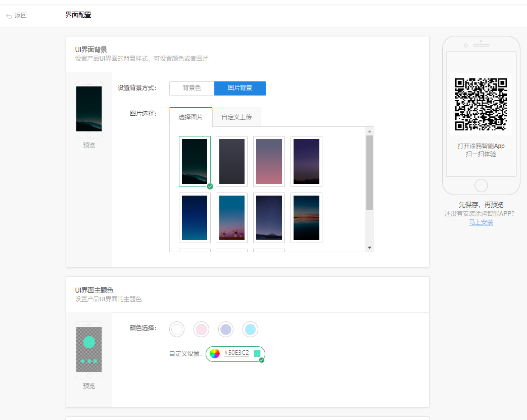Select 图片背景 background mode
527x420 pixels.
[x=239, y=88]
